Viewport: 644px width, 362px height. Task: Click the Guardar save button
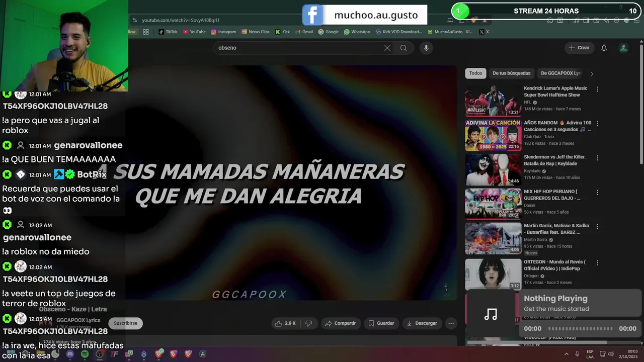coord(381,323)
